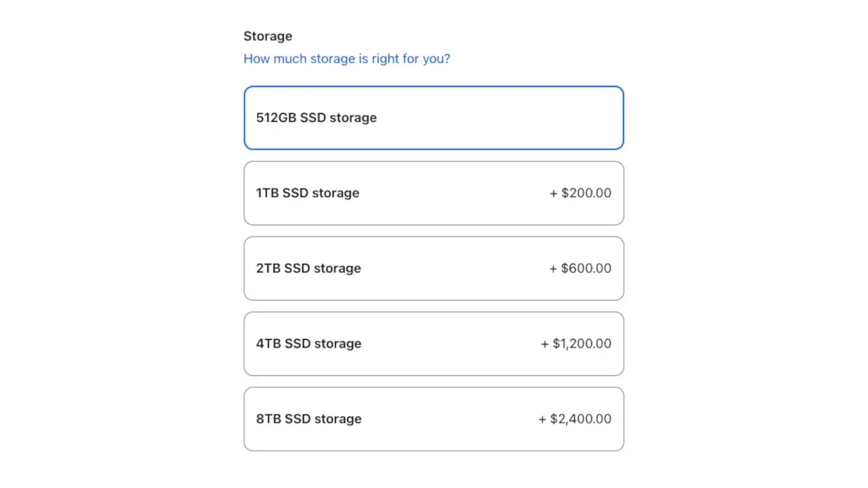
Task: Select the most expensive storage upgrade
Action: coord(433,419)
